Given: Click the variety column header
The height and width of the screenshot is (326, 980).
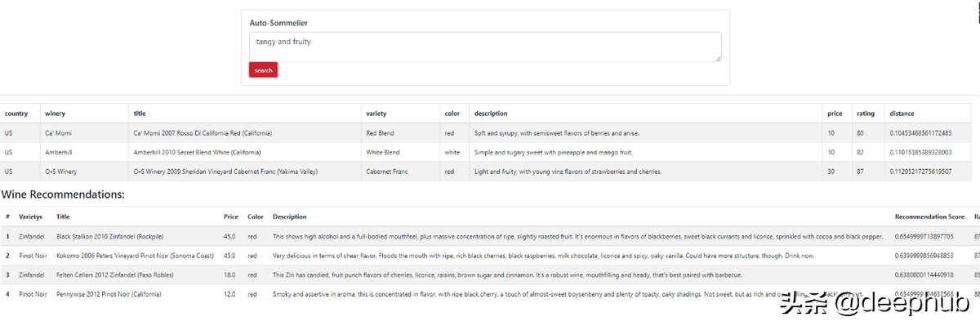Looking at the screenshot, I should (376, 114).
